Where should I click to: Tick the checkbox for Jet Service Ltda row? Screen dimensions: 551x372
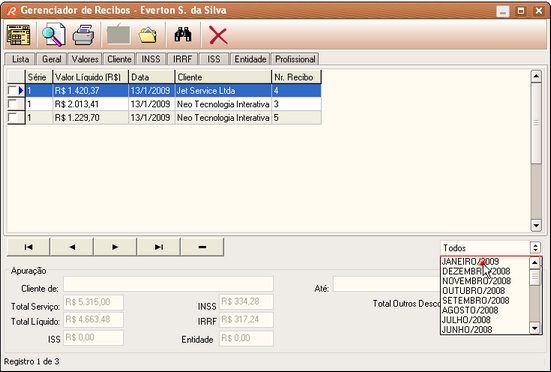(12, 91)
